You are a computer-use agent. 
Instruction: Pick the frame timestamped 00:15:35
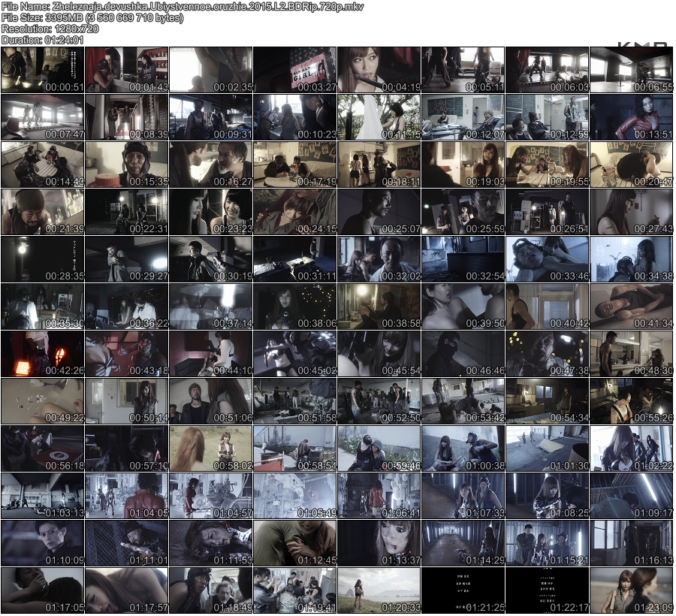pyautogui.click(x=126, y=165)
